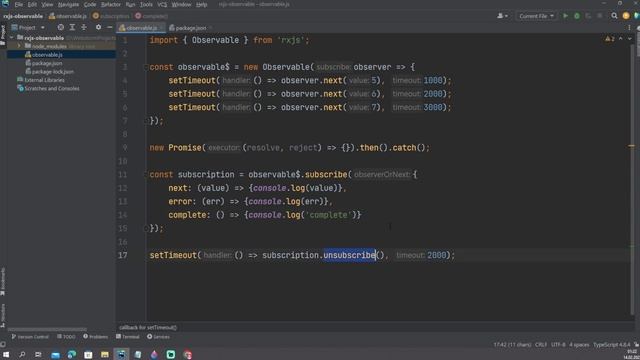
Task: Click the Collapse All icon in Project panel
Action: pyautogui.click(x=84, y=27)
